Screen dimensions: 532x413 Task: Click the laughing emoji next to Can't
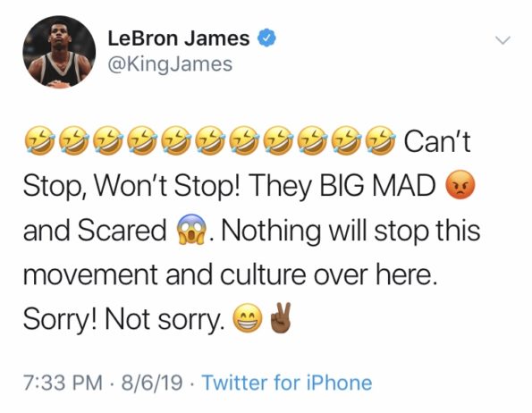(382, 140)
